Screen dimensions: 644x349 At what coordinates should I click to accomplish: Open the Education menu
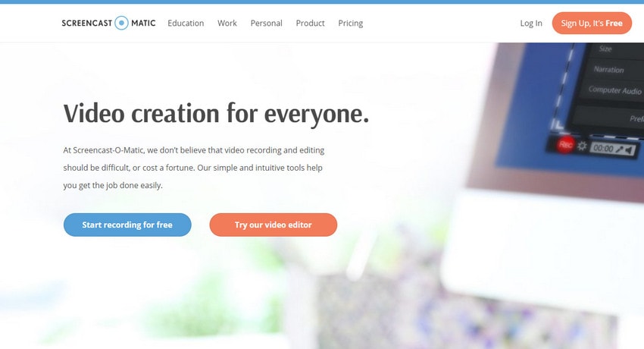[186, 23]
